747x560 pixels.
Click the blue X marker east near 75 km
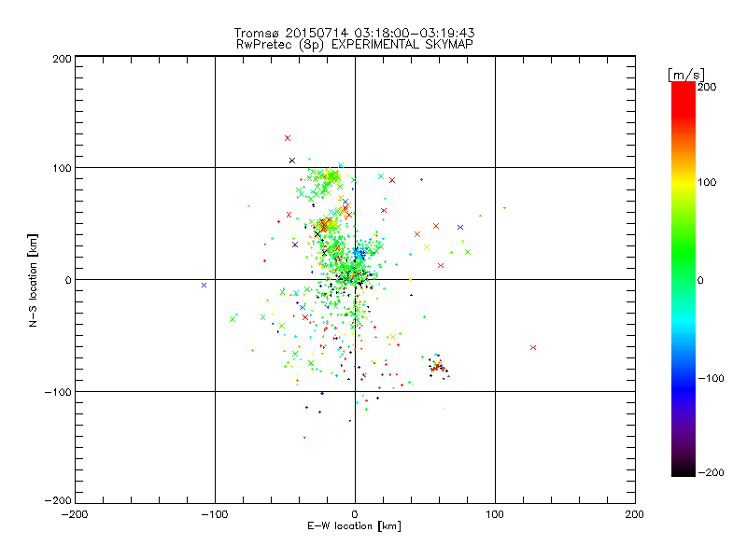point(460,227)
